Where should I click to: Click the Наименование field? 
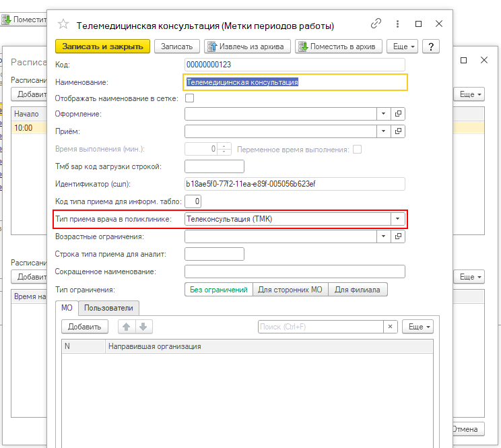pyautogui.click(x=295, y=82)
